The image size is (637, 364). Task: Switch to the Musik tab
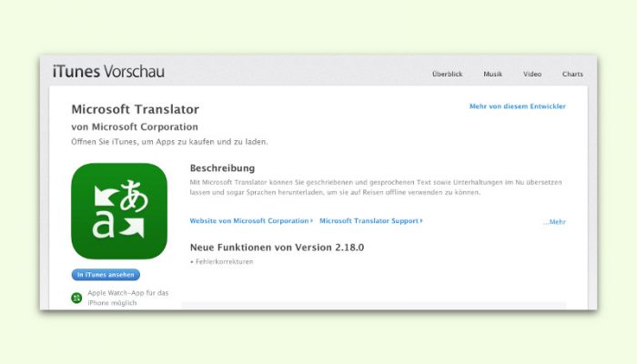pyautogui.click(x=493, y=74)
